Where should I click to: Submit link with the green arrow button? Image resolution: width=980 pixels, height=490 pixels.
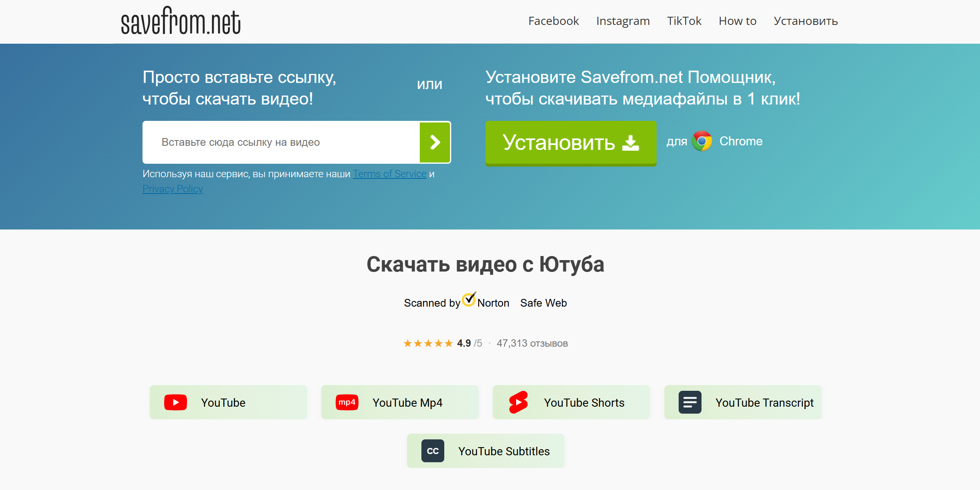click(435, 142)
